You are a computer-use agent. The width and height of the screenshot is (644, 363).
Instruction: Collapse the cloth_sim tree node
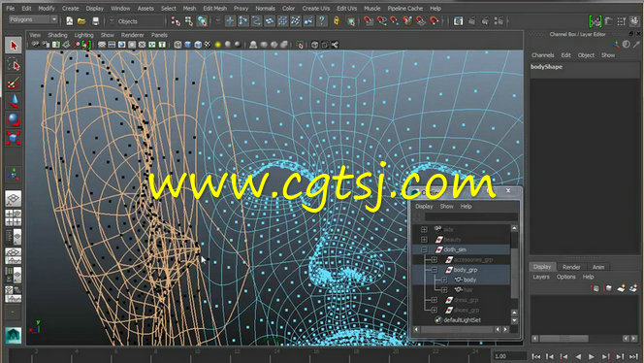(x=424, y=249)
